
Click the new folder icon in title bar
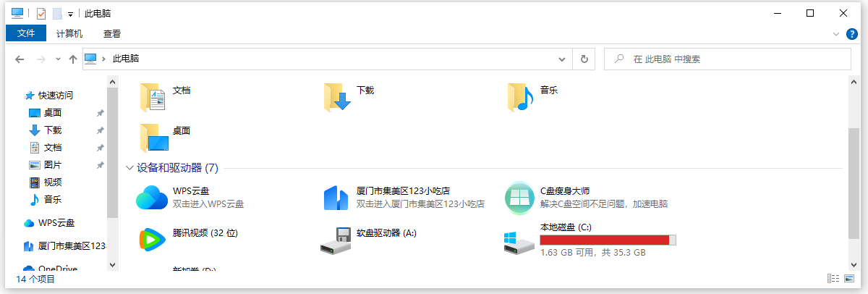(x=57, y=13)
